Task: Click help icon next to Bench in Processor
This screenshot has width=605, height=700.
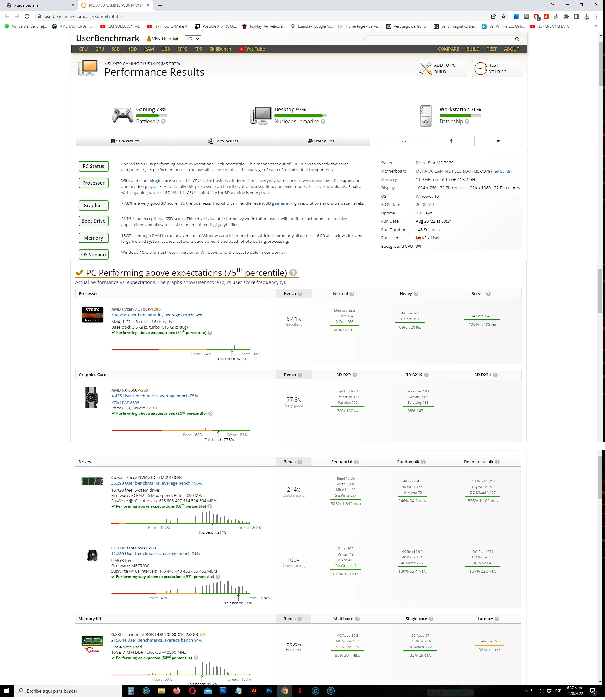Action: (300, 294)
